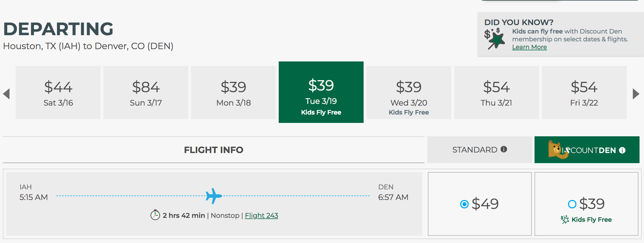
Task: Open the Learn More link
Action: coord(529,47)
